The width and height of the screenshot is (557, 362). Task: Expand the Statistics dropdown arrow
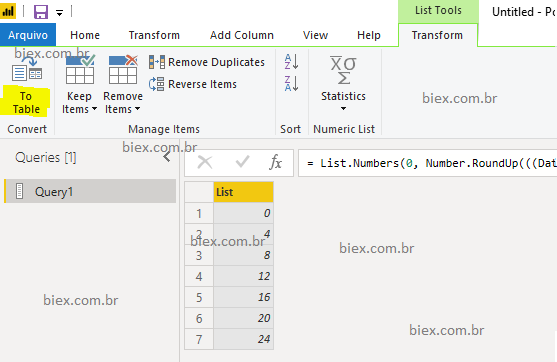[x=344, y=109]
